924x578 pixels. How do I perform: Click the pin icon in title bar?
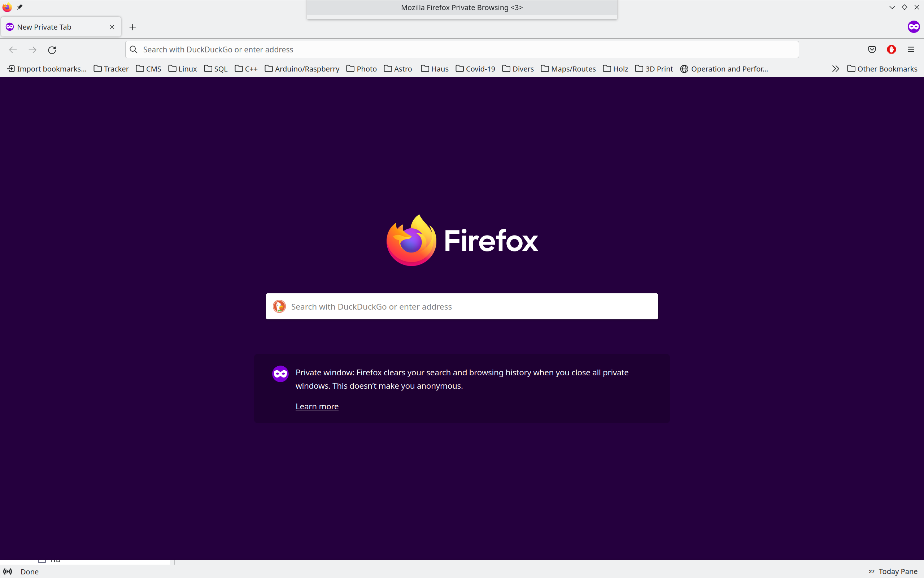pyautogui.click(x=20, y=7)
